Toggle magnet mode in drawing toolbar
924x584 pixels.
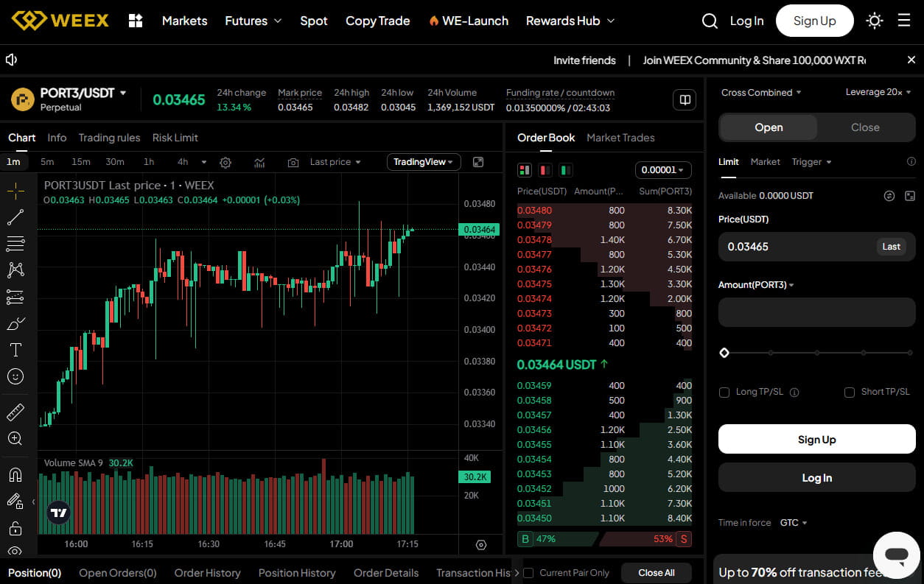click(x=15, y=475)
